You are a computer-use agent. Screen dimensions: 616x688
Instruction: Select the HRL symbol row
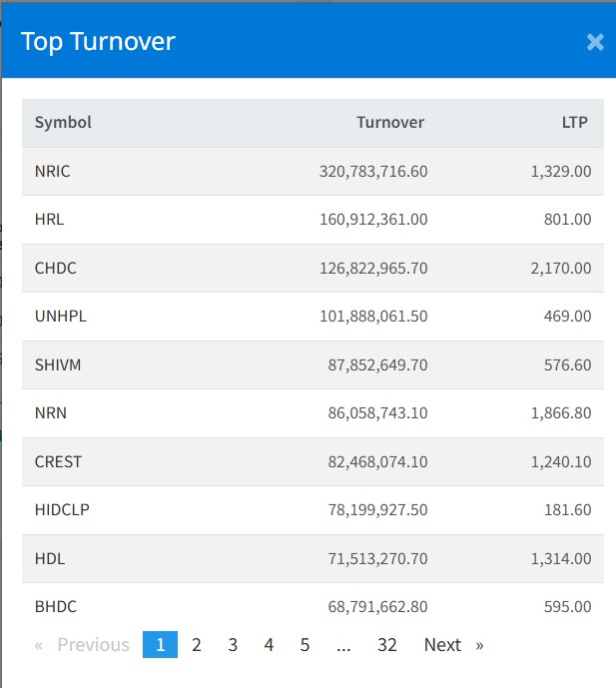click(x=49, y=220)
